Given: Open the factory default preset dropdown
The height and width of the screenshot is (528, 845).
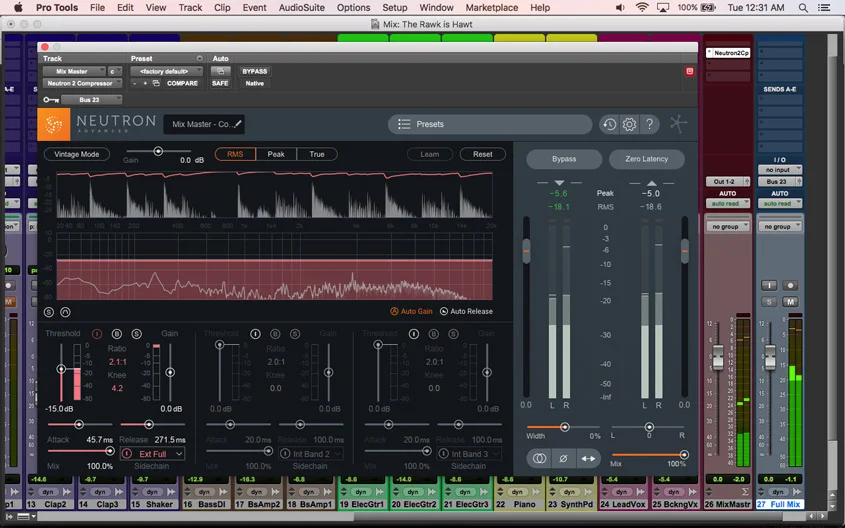Looking at the screenshot, I should [167, 71].
